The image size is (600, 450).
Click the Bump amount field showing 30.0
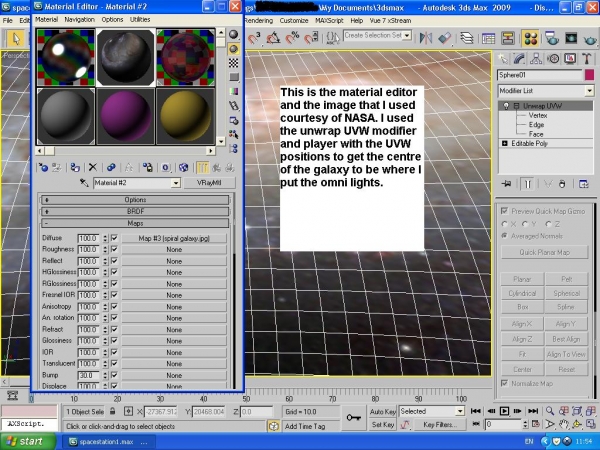[88, 375]
